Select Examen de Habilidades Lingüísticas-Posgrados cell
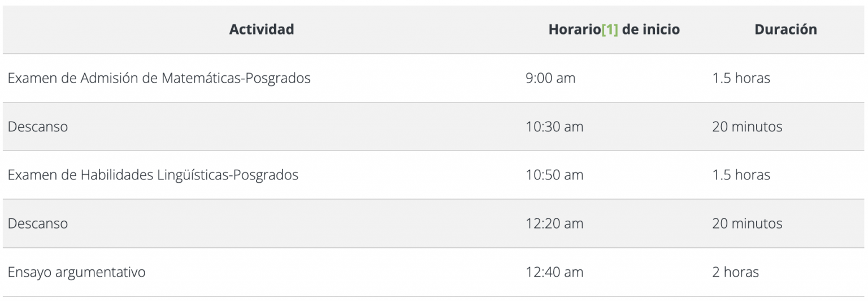868x301 pixels. tap(153, 175)
